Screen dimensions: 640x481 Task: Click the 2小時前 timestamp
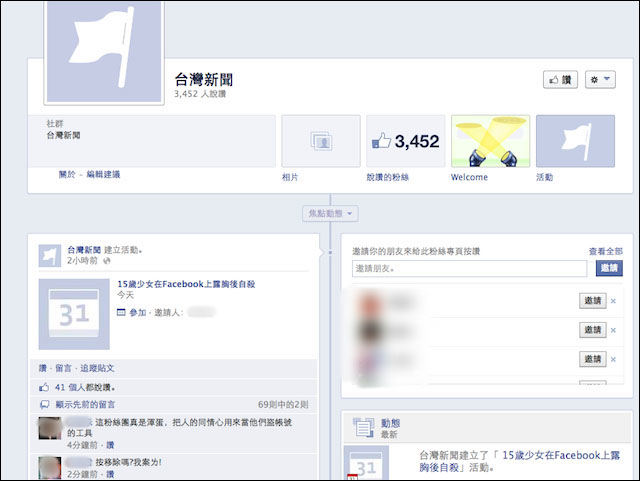82,261
